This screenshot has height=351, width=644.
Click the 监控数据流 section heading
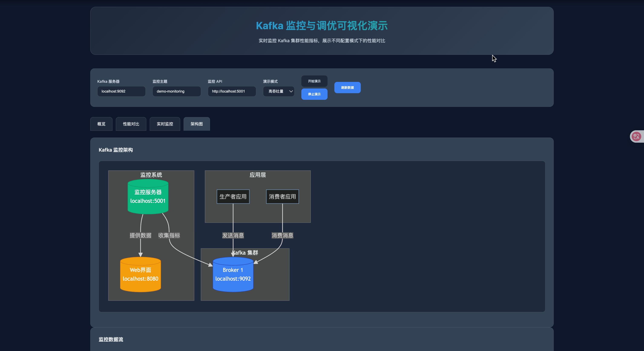111,339
